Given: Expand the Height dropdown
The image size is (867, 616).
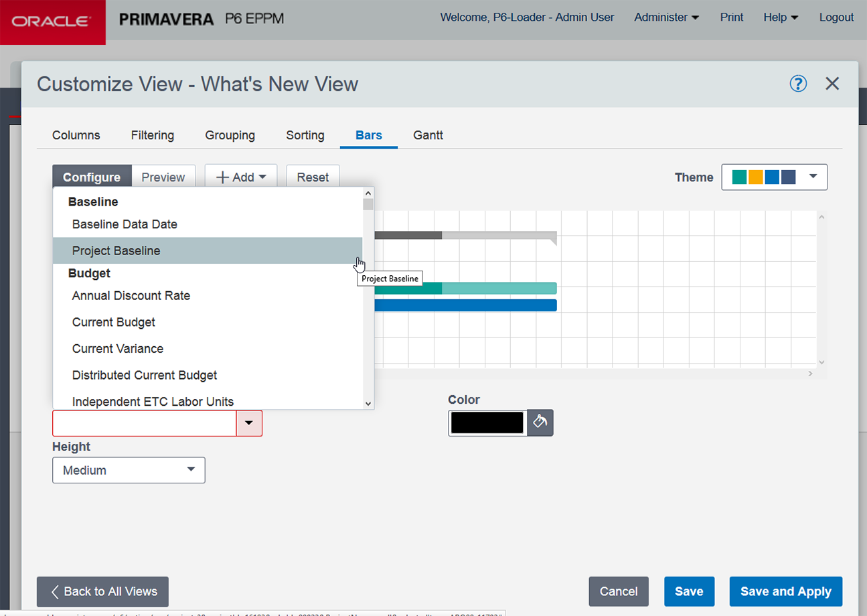Looking at the screenshot, I should pos(129,470).
